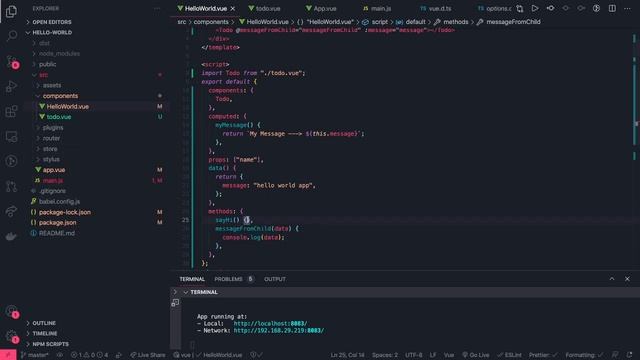Open todo.vue in the file tree
This screenshot has height=360, width=640.
click(x=58, y=117)
